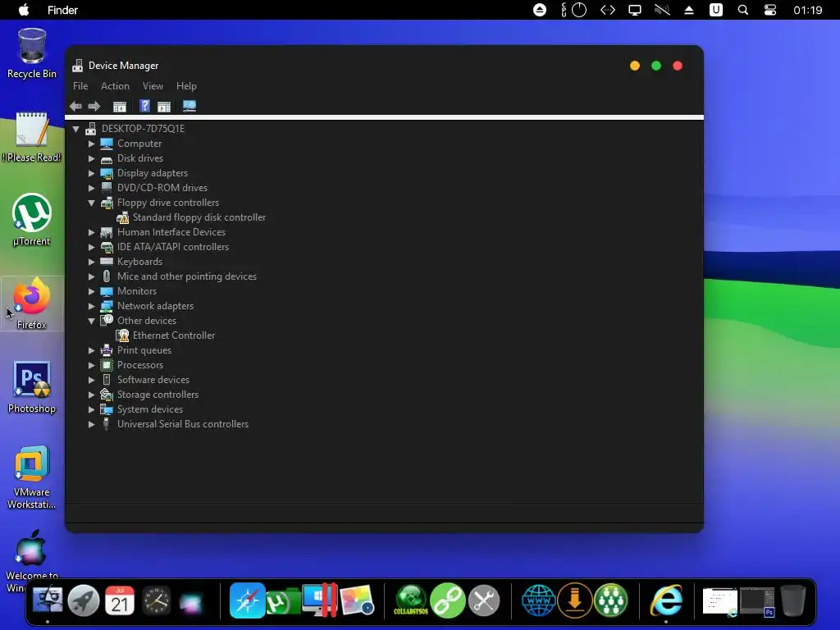Click the Launchpad rocket dock icon
Image resolution: width=840 pixels, height=630 pixels.
(x=84, y=600)
